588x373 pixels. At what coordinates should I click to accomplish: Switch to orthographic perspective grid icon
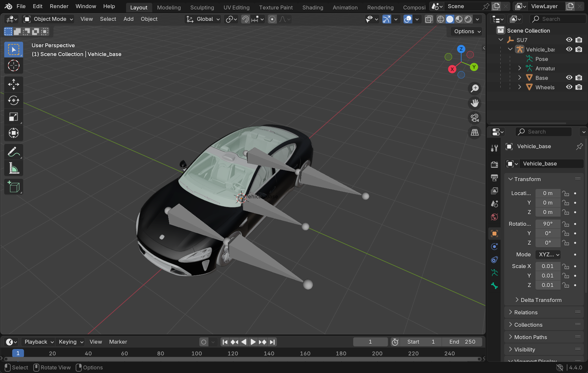475,132
